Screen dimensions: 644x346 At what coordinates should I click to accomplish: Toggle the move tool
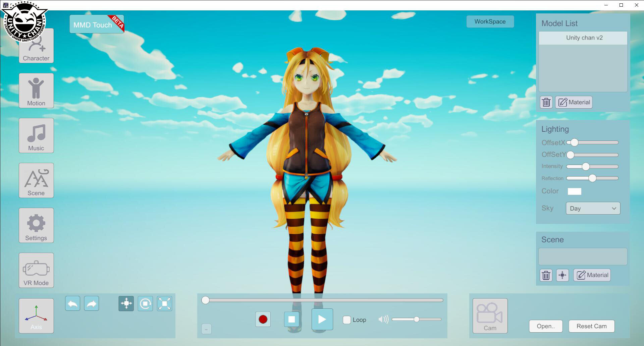[x=126, y=303]
